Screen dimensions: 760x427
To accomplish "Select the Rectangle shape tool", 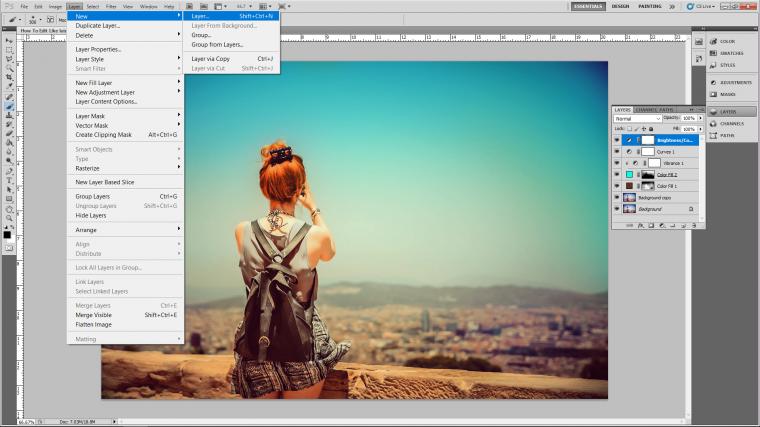I will coord(9,199).
